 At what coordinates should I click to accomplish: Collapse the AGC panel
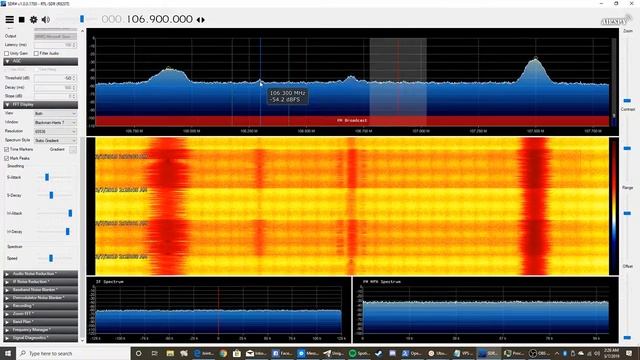coord(40,61)
